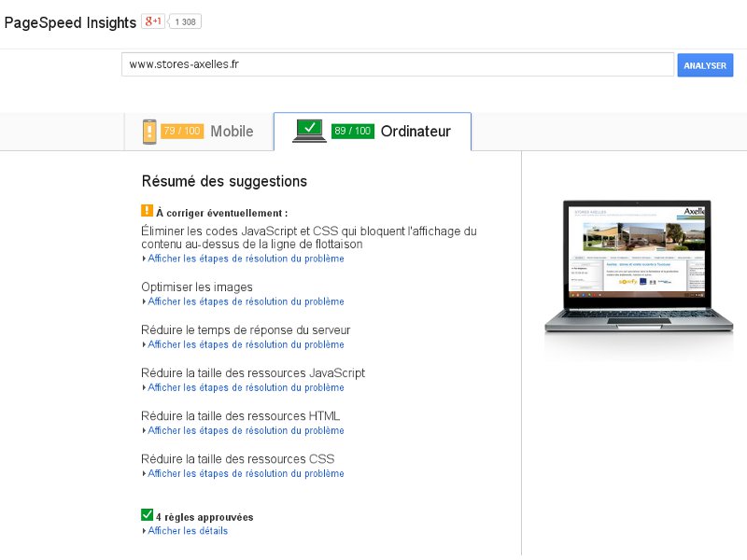This screenshot has width=747, height=560.
Task: Click the laptop icon on Ordinateur tab
Action: click(309, 131)
